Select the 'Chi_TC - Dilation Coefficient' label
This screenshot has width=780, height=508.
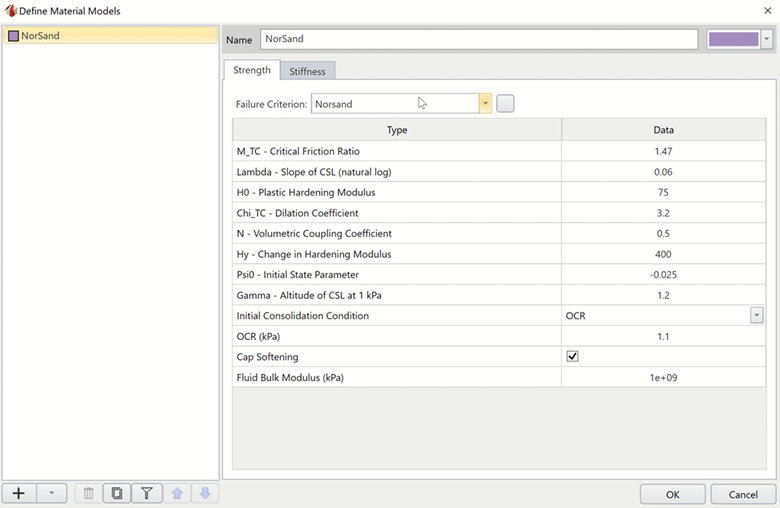coord(297,213)
